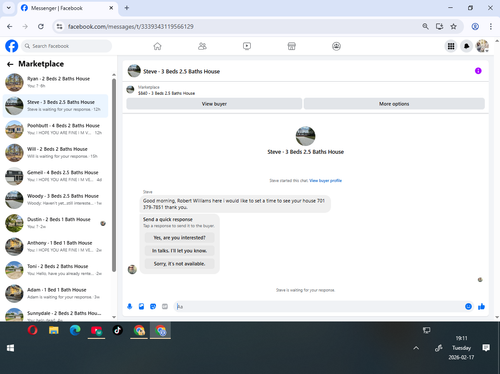Go back using the Marketplace back arrow
This screenshot has height=374, width=500.
point(10,64)
